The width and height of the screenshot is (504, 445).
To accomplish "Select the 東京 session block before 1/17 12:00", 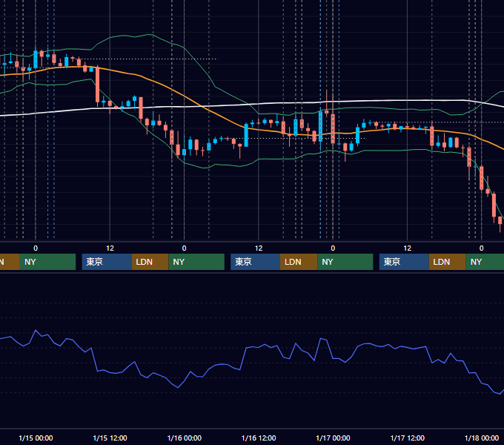I will [x=404, y=262].
